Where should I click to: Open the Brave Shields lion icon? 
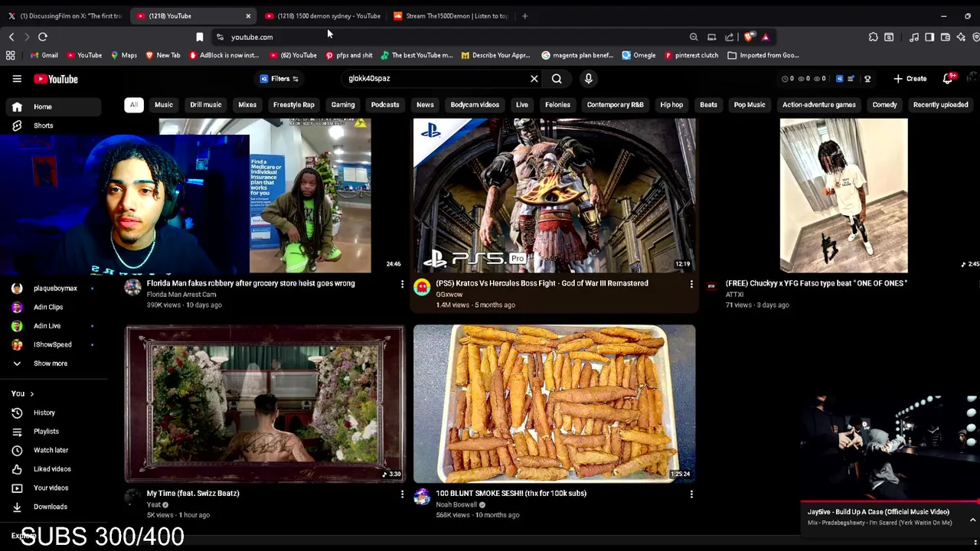pyautogui.click(x=749, y=37)
